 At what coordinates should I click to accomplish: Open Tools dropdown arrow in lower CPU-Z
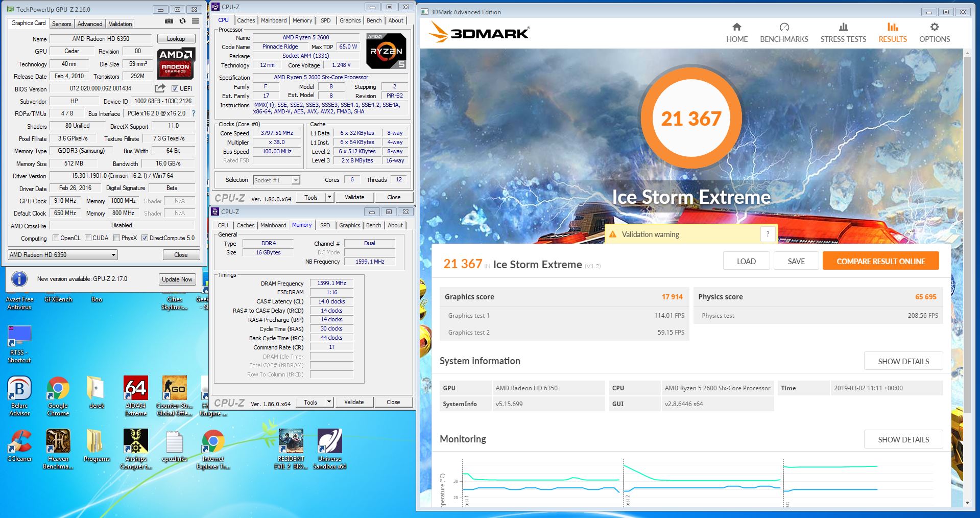(329, 402)
